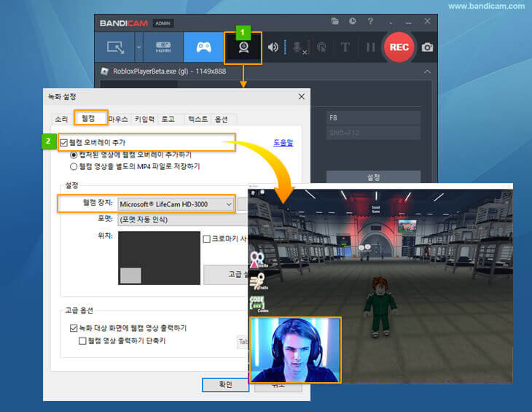This screenshot has width=532, height=412.
Task: Click the webcam overlay icon in toolbar
Action: pyautogui.click(x=244, y=47)
